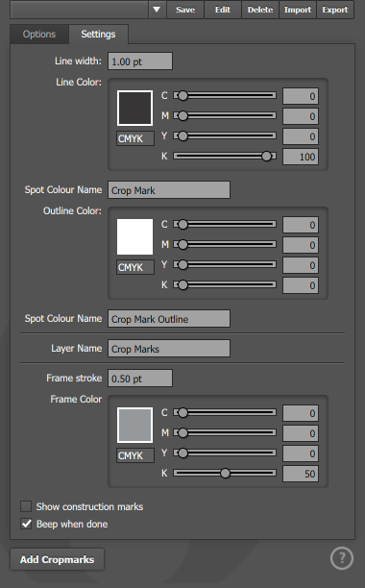
Task: Import presets from file
Action: click(x=298, y=10)
